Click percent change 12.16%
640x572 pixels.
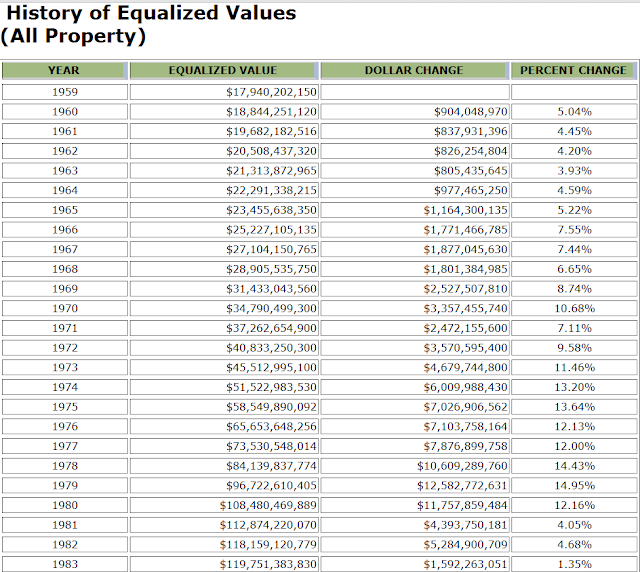tap(574, 505)
